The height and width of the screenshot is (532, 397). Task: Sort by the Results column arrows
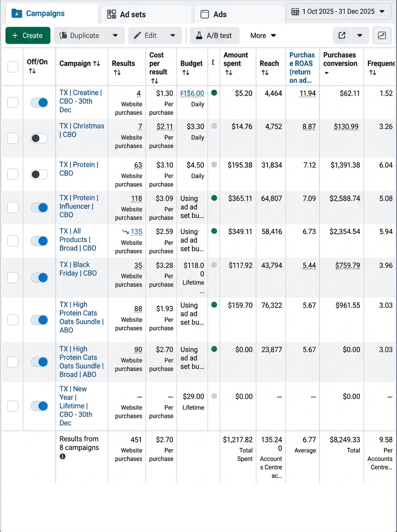(x=117, y=72)
